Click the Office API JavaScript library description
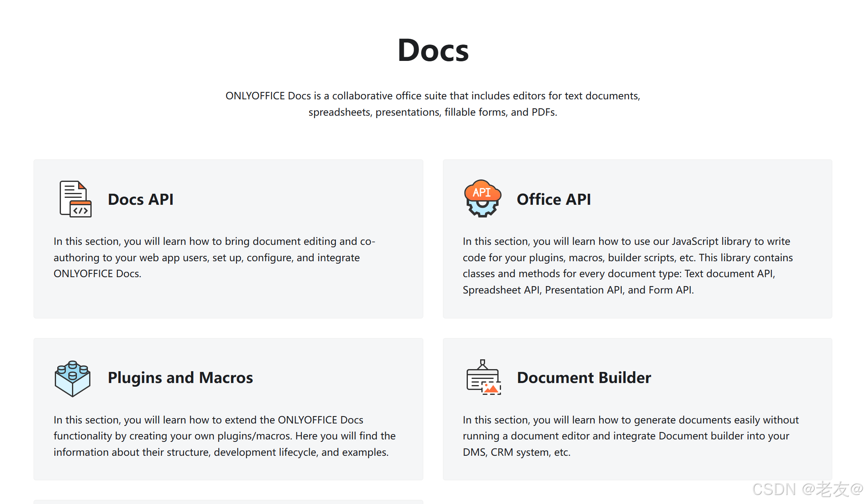The height and width of the screenshot is (504, 865). pyautogui.click(x=627, y=266)
